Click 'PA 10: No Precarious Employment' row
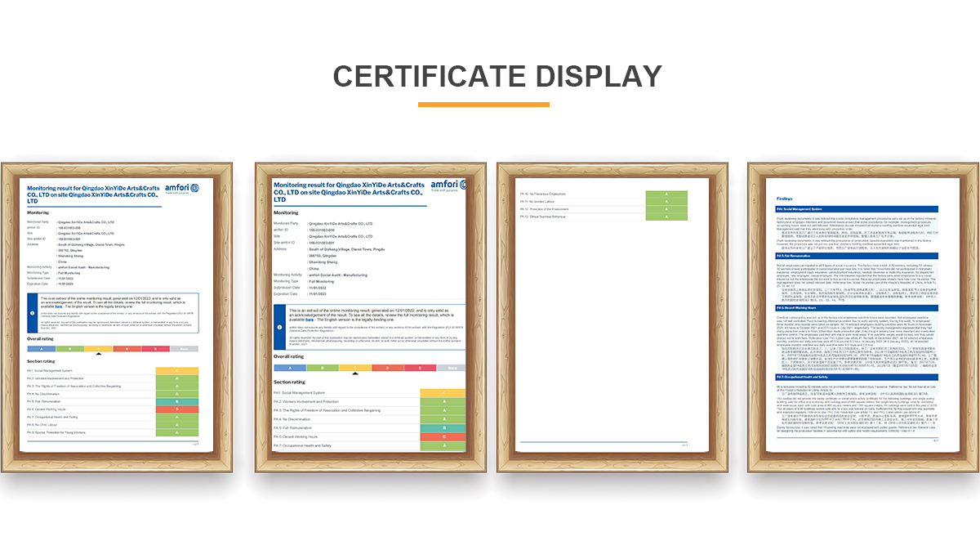This screenshot has height=541, width=980. 604,194
